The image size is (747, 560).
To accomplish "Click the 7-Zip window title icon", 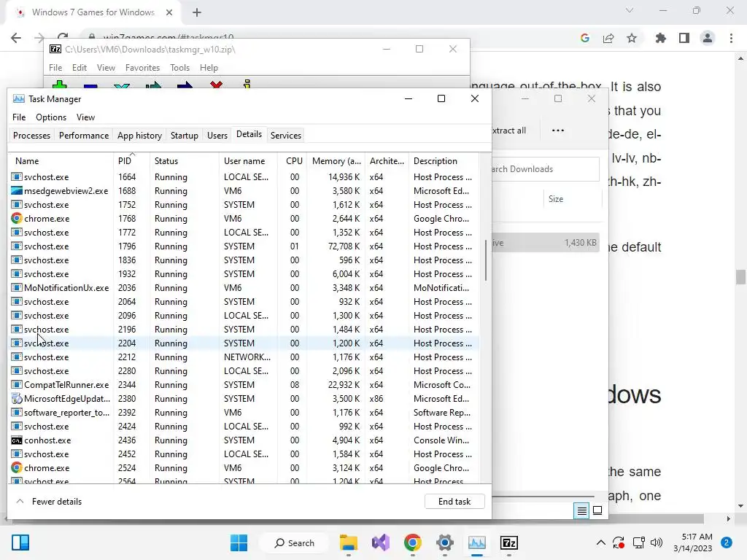I will (x=55, y=49).
